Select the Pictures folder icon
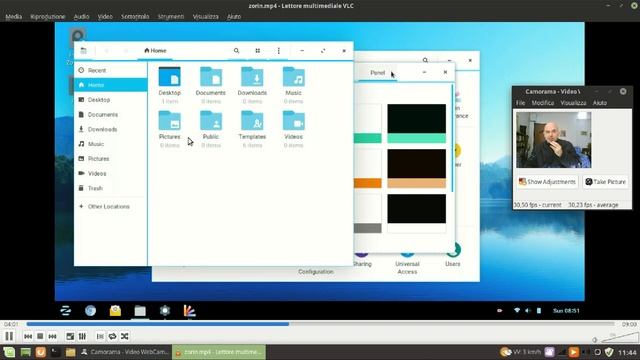Image resolution: width=640 pixels, height=360 pixels. pyautogui.click(x=169, y=121)
